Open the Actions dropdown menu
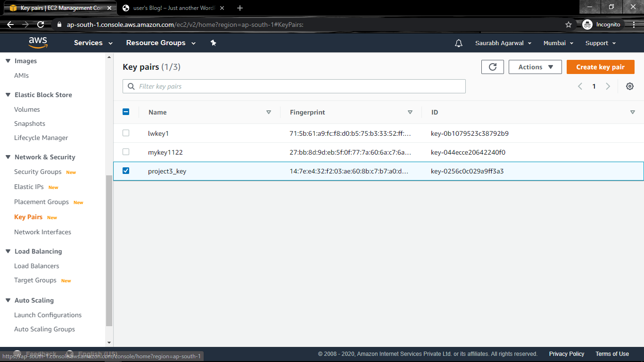644x362 pixels. (x=535, y=66)
